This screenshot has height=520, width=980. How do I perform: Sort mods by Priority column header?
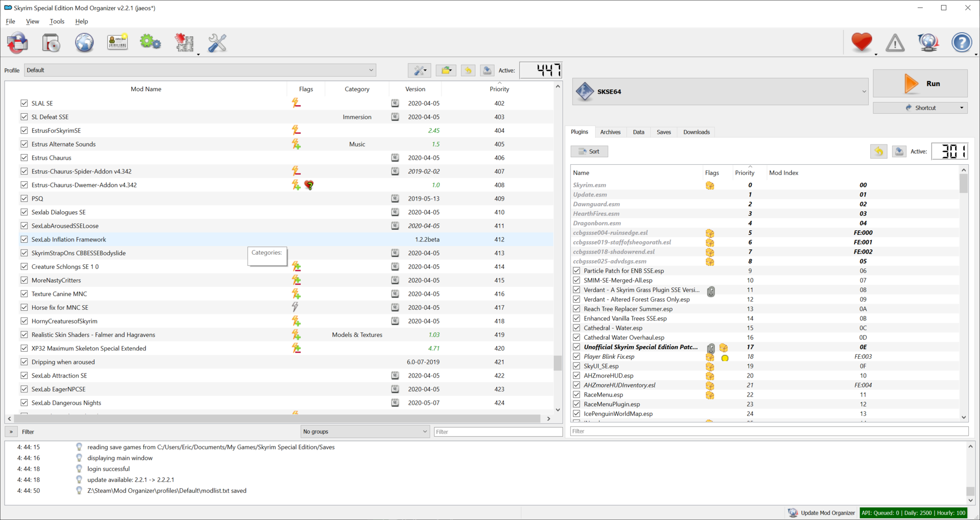click(499, 89)
